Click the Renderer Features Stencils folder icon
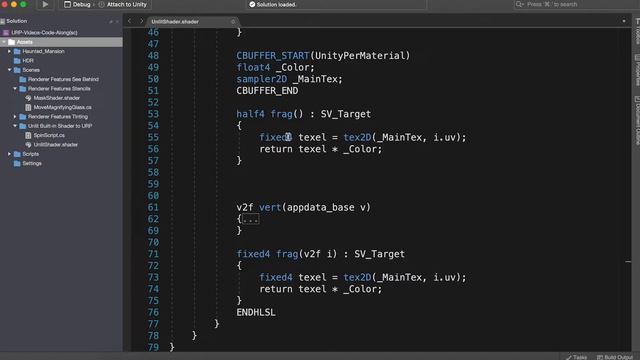 [23, 89]
